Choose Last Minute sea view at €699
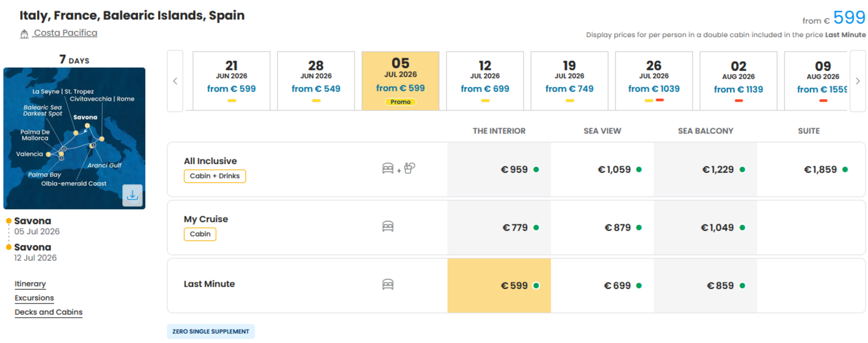The image size is (868, 343). pyautogui.click(x=602, y=286)
